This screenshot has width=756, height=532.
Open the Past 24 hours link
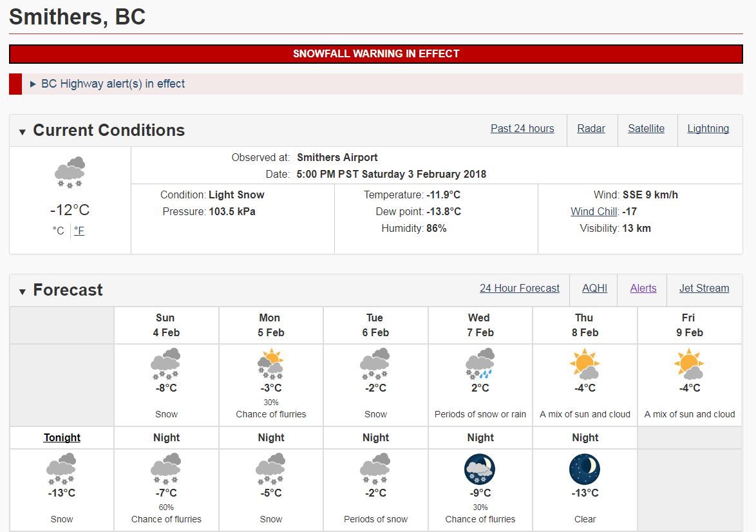tap(522, 128)
